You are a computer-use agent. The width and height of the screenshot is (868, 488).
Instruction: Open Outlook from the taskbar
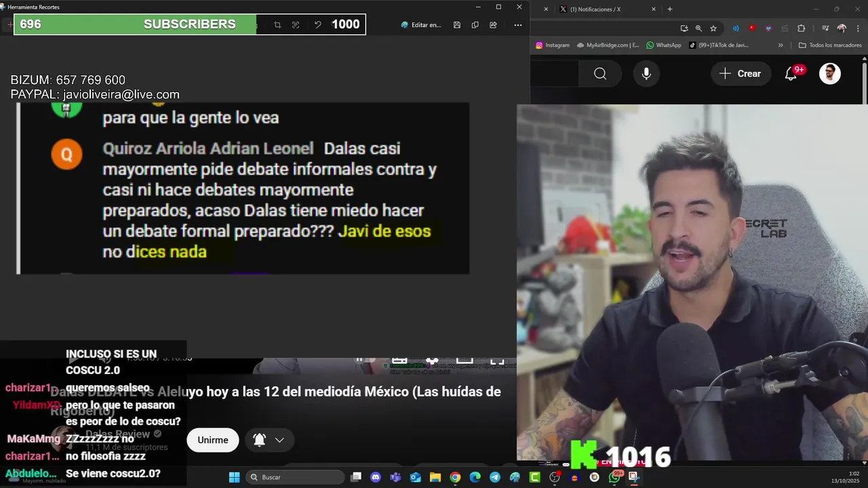pos(415,477)
